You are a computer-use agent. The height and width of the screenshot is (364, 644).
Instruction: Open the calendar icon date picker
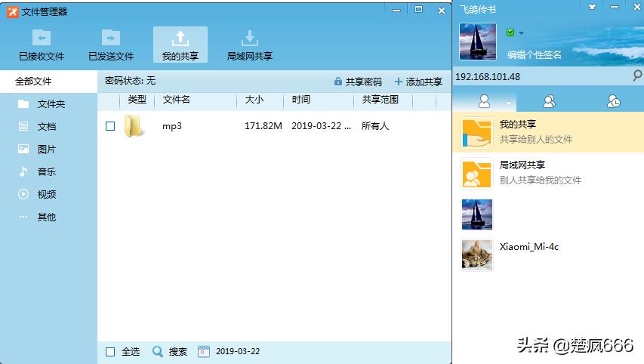pos(204,351)
